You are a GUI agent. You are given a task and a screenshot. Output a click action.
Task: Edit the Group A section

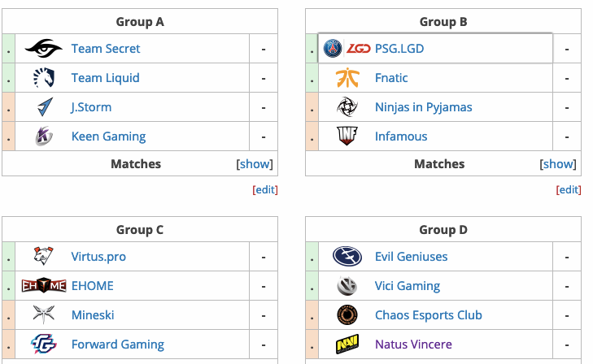[265, 189]
